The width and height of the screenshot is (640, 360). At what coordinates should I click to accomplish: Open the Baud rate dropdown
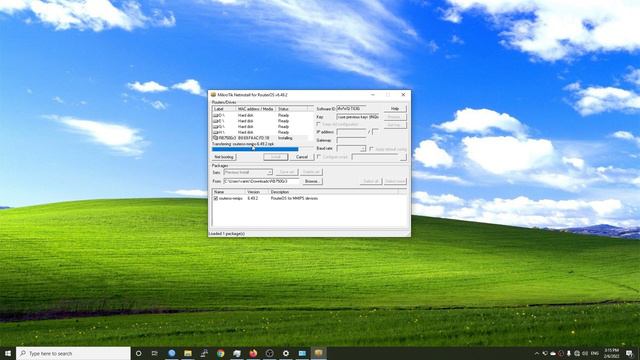(351, 149)
